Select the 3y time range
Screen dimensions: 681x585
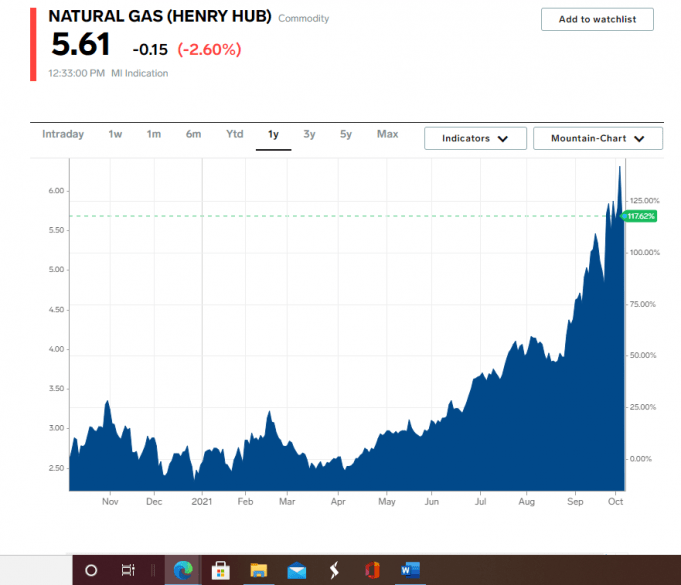[310, 134]
